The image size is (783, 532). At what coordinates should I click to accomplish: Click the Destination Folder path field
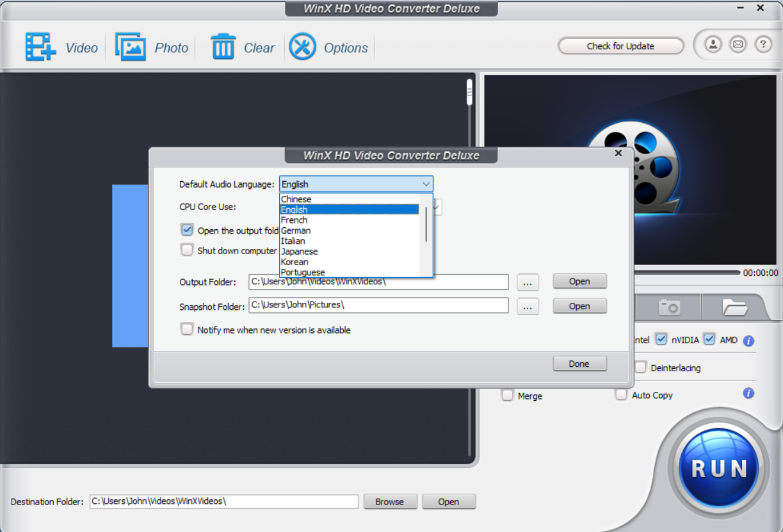[223, 501]
